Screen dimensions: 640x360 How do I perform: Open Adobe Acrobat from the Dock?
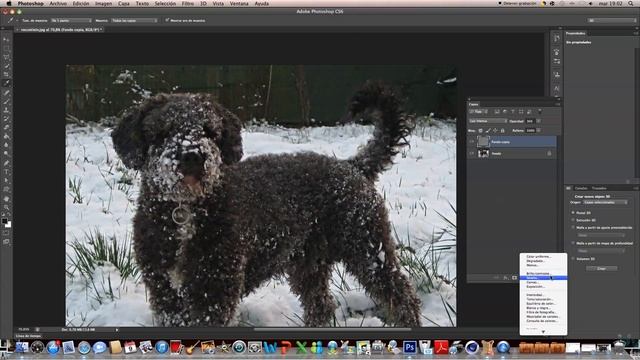click(441, 347)
